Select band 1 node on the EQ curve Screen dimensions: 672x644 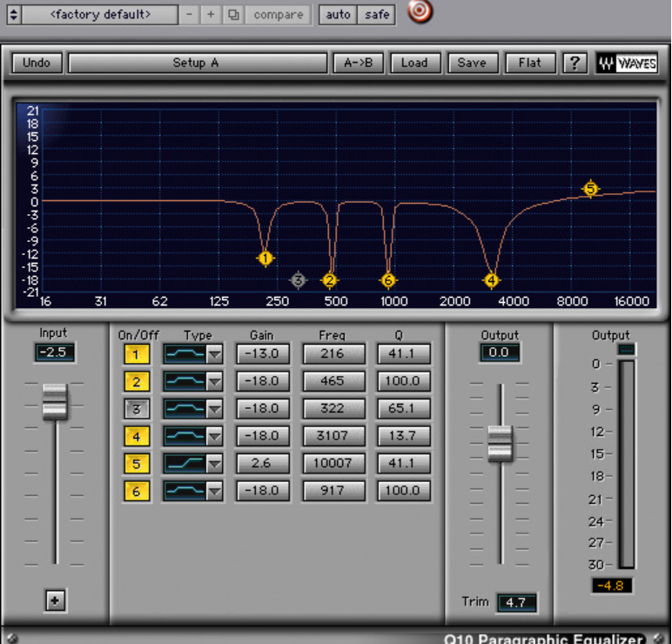(265, 258)
